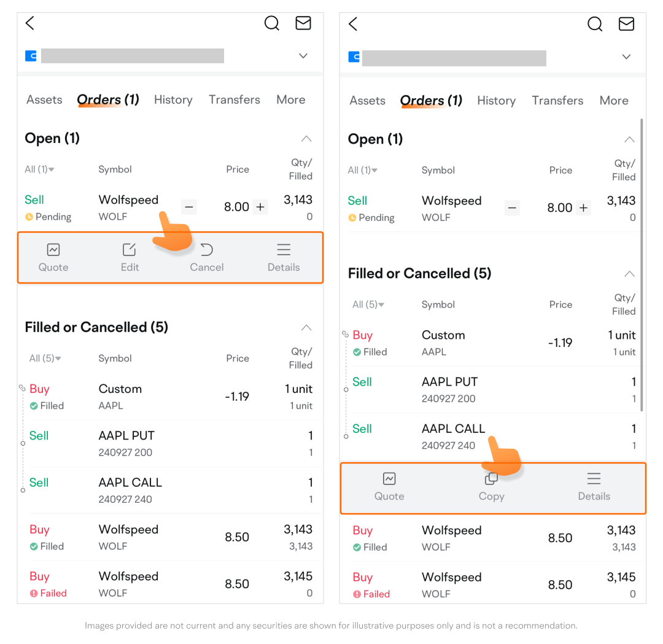The image size is (663, 644).
Task: Open the All (5) filter on left screen
Action: (x=45, y=359)
